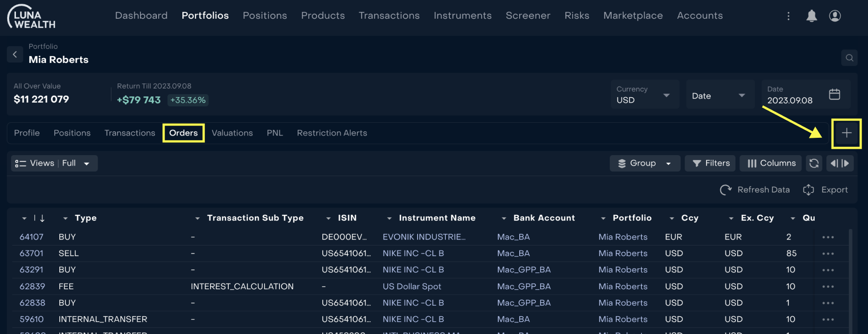Open the Portfolio column menu arrow
This screenshot has height=334, width=868.
(x=603, y=219)
